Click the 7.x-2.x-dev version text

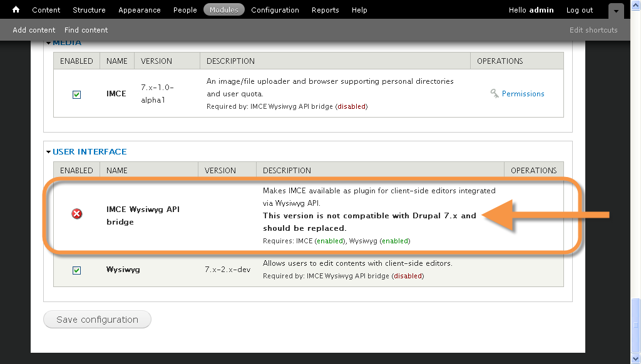coord(228,269)
